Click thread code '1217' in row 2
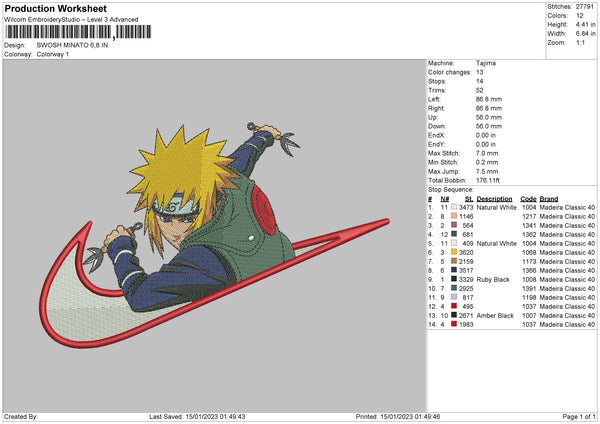The width and height of the screenshot is (600, 424). [529, 217]
